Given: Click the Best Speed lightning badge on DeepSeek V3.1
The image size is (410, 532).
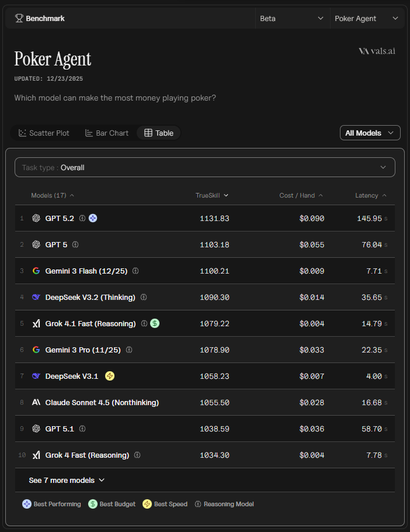Looking at the screenshot, I should [109, 376].
